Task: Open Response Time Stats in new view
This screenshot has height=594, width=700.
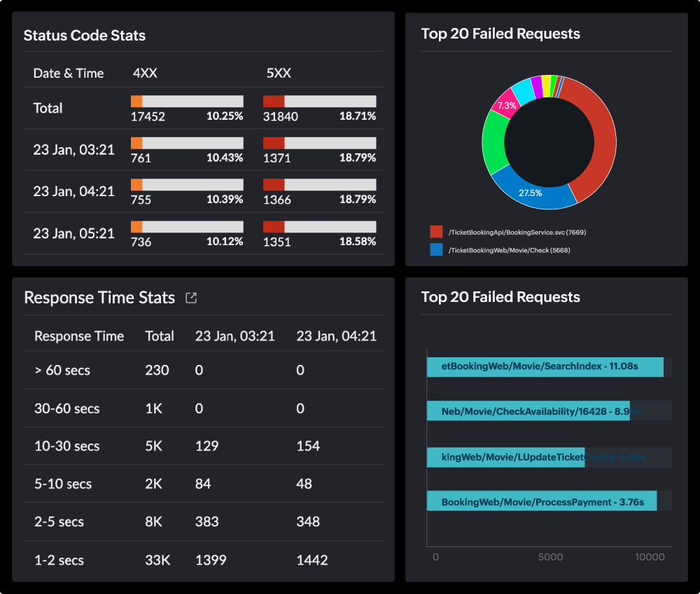Action: coord(190,297)
